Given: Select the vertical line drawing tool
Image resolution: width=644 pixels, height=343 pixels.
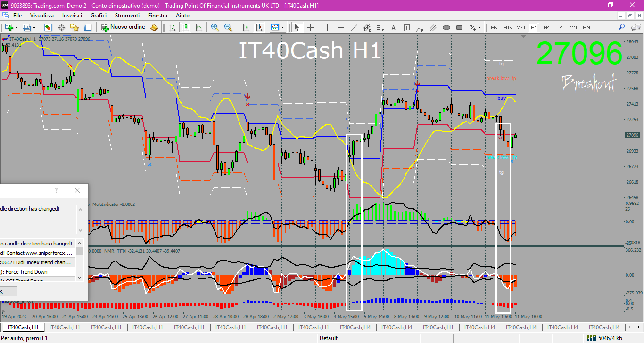Looking at the screenshot, I should click(328, 27).
